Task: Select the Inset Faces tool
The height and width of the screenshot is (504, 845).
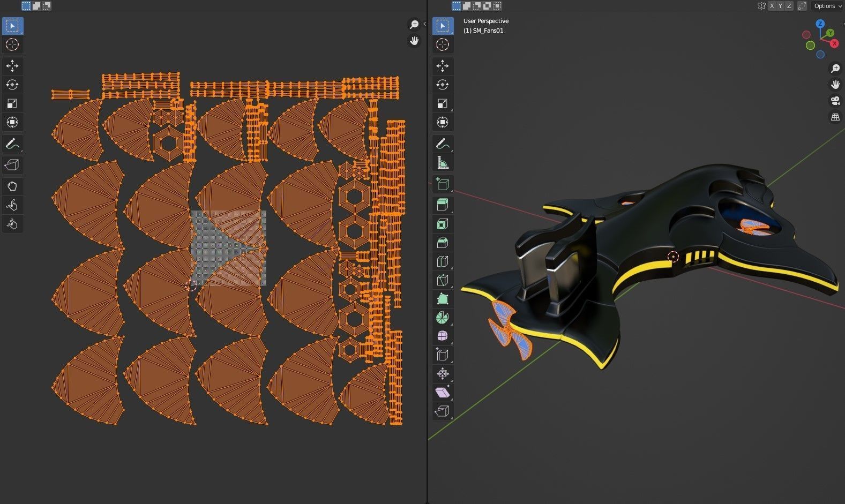Action: tap(443, 224)
